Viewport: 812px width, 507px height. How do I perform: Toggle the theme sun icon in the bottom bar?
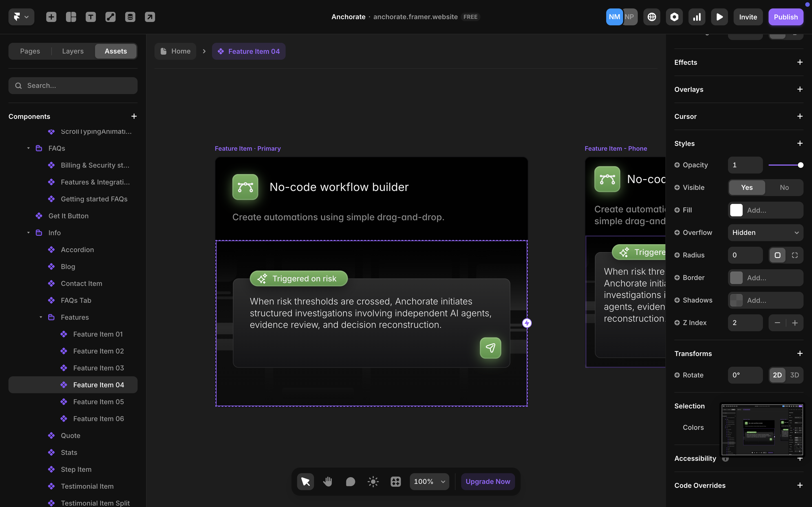[x=373, y=481]
